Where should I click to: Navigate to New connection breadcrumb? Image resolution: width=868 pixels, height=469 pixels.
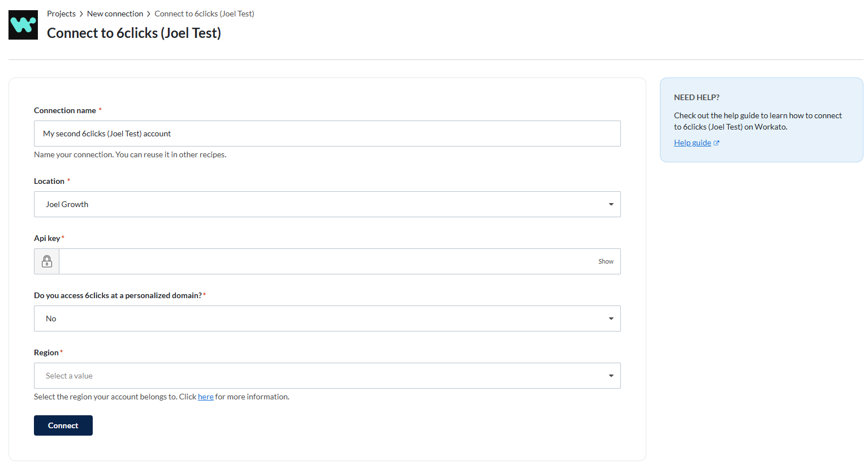pyautogui.click(x=115, y=14)
